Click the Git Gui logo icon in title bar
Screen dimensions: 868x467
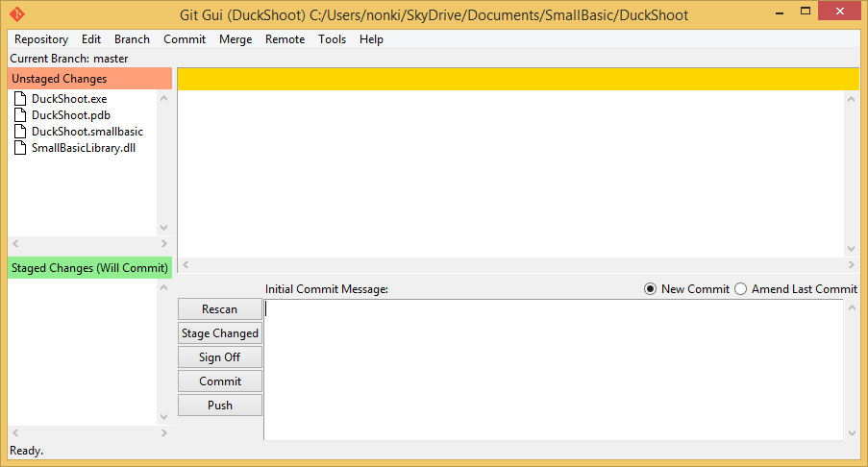[x=17, y=13]
